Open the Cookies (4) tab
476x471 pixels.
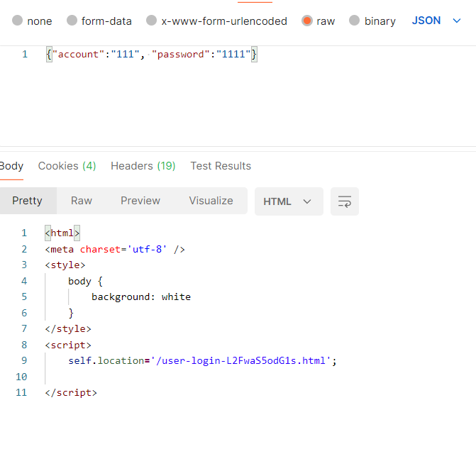coord(67,166)
